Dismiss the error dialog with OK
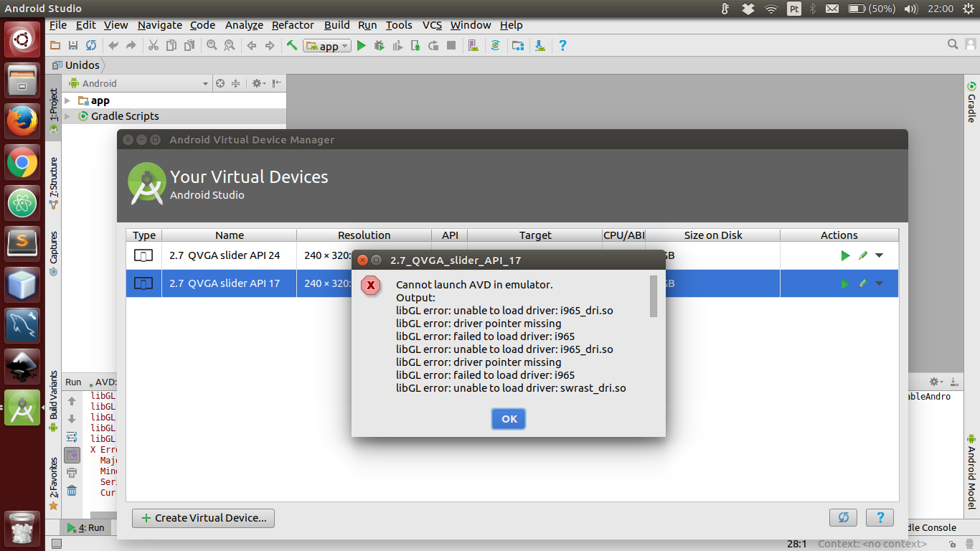The image size is (980, 551). 509,419
